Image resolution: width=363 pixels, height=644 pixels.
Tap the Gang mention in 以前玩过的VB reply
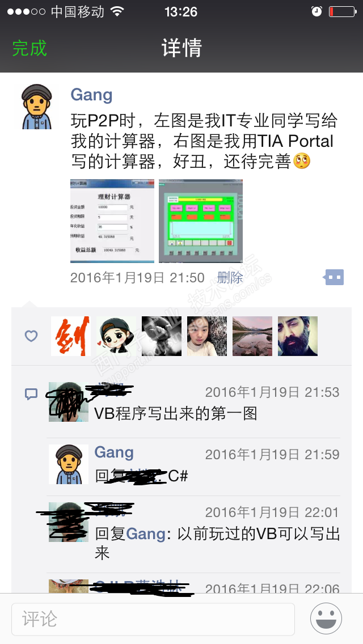(146, 533)
